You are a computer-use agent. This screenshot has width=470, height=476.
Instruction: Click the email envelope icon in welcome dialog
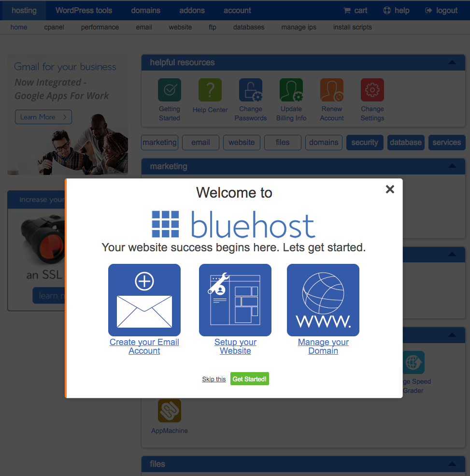click(144, 300)
